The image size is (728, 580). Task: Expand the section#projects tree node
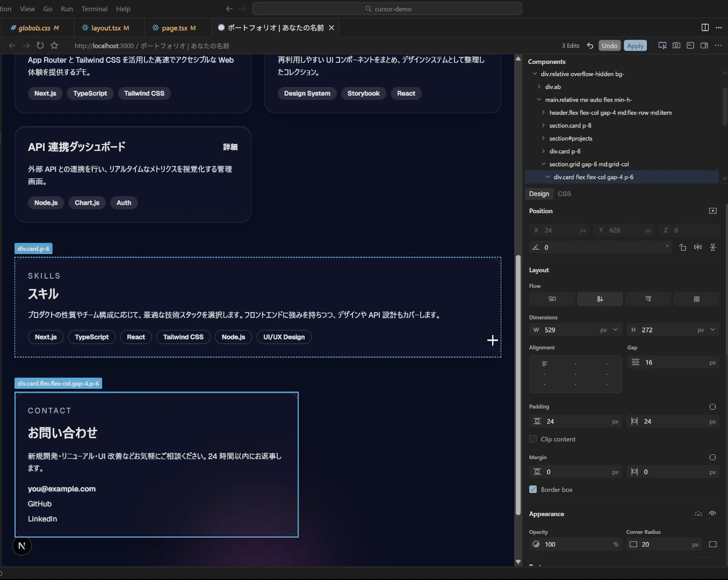543,139
